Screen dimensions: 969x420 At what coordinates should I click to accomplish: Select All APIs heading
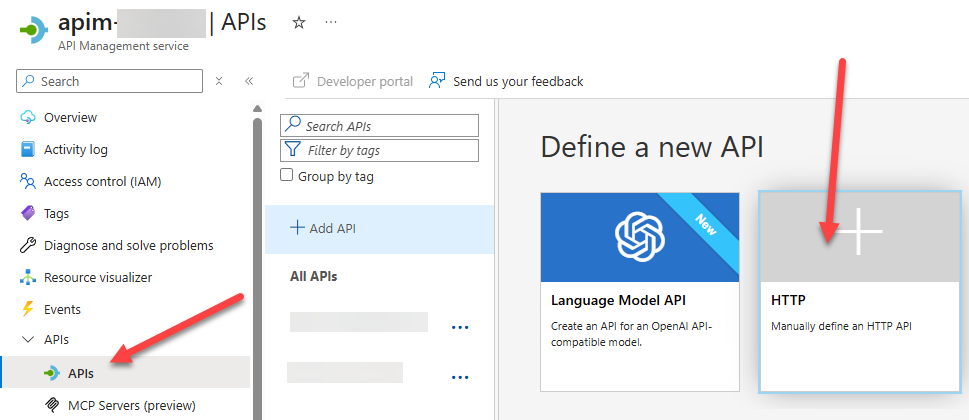[x=313, y=276]
